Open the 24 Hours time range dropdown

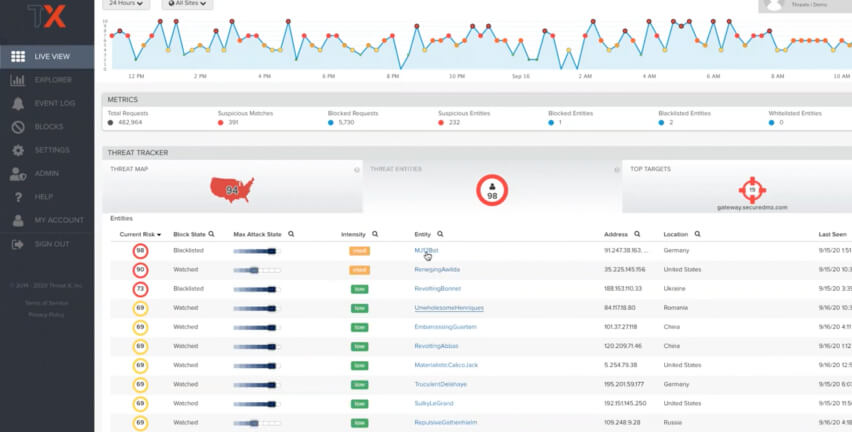coord(126,4)
